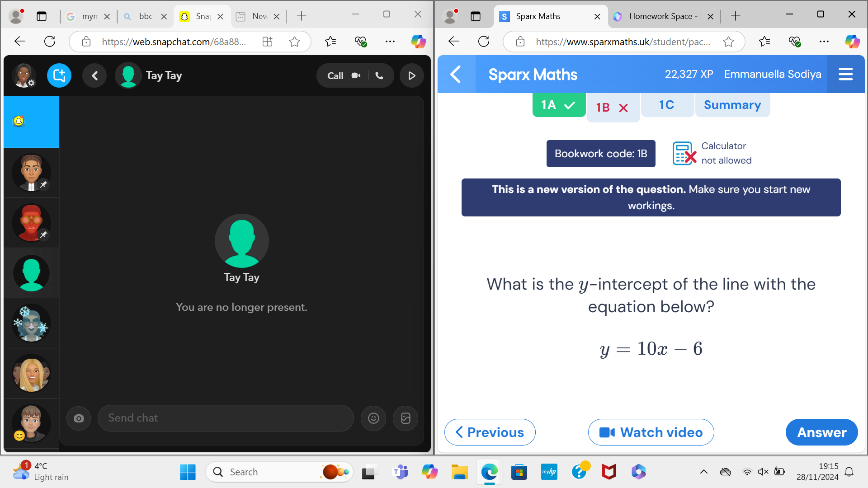Click the Answer button
The width and height of the screenshot is (868, 488).
click(x=821, y=432)
